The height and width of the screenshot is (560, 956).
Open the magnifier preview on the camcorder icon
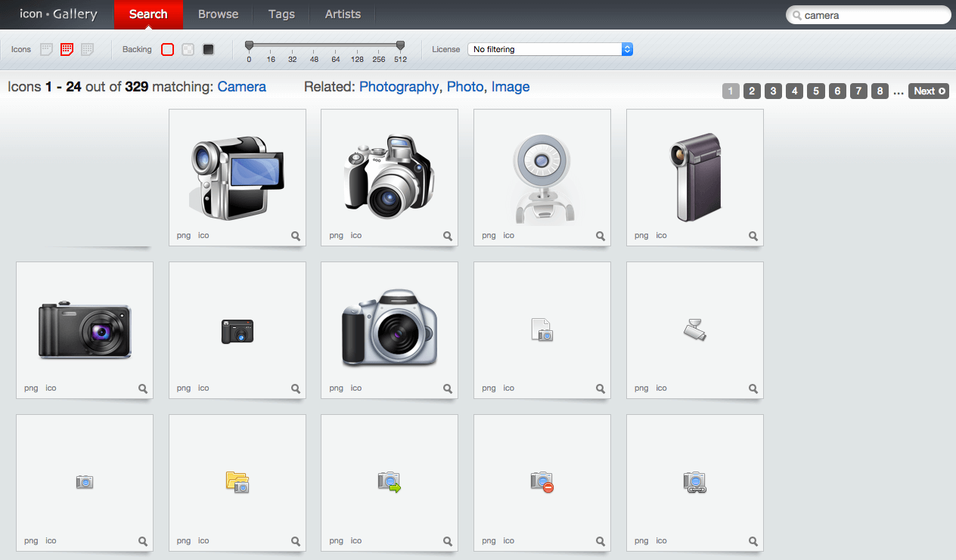295,236
